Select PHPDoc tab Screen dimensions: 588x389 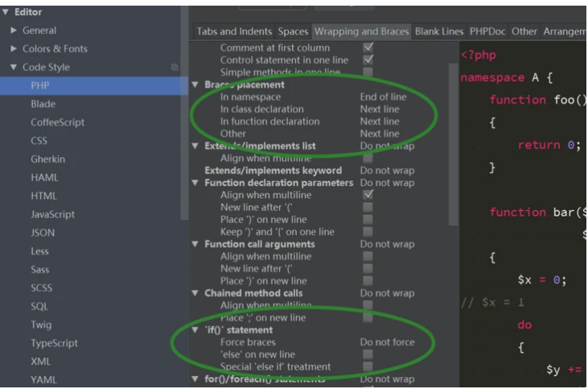coord(487,31)
